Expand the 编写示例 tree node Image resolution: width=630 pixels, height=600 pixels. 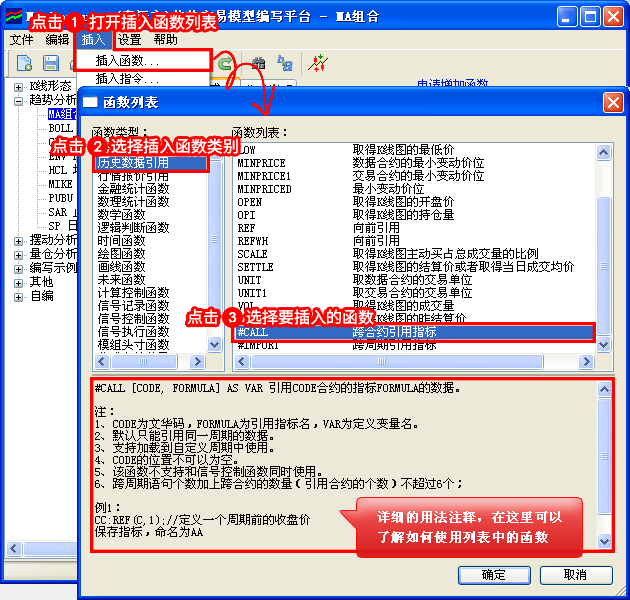click(x=19, y=268)
